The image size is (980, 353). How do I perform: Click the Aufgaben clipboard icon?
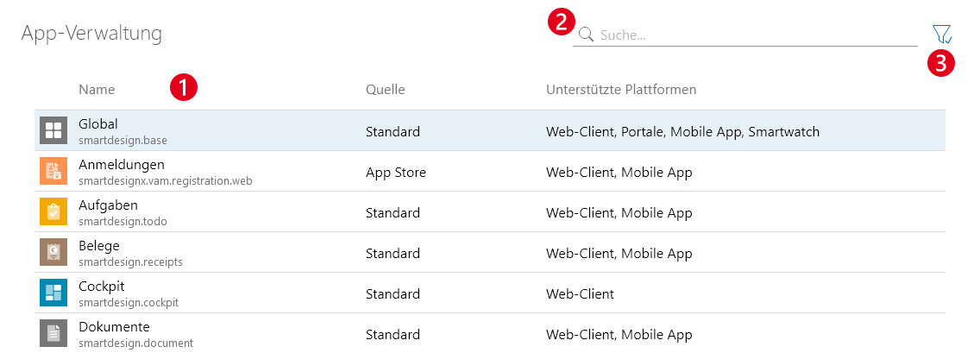pos(53,212)
